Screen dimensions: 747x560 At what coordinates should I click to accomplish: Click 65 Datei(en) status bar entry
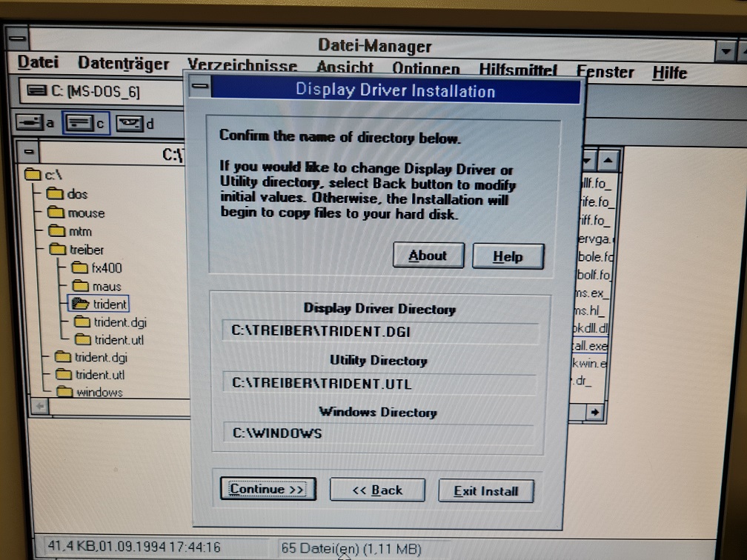(x=351, y=548)
